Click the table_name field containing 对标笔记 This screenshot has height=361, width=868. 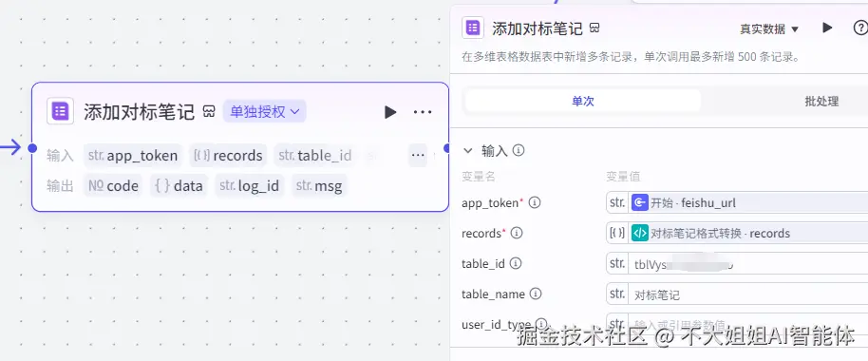pyautogui.click(x=748, y=294)
